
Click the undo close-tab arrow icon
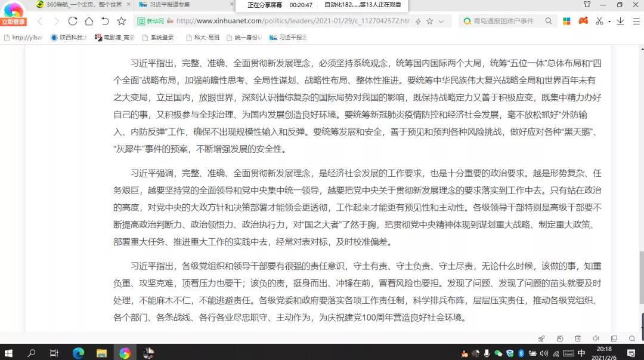pyautogui.click(x=105, y=21)
